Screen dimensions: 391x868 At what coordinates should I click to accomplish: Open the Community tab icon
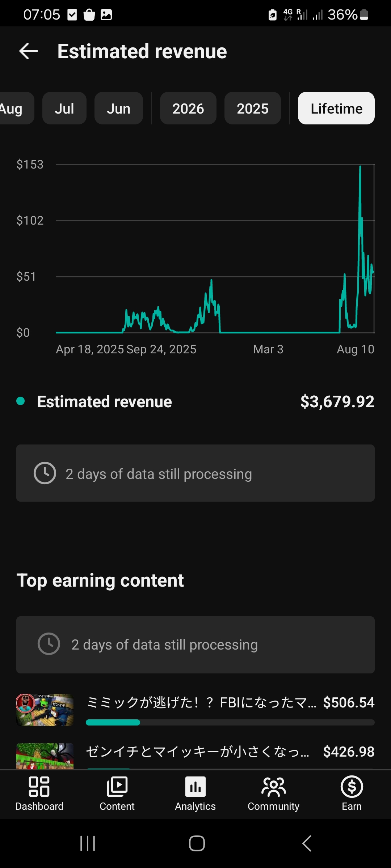274,787
